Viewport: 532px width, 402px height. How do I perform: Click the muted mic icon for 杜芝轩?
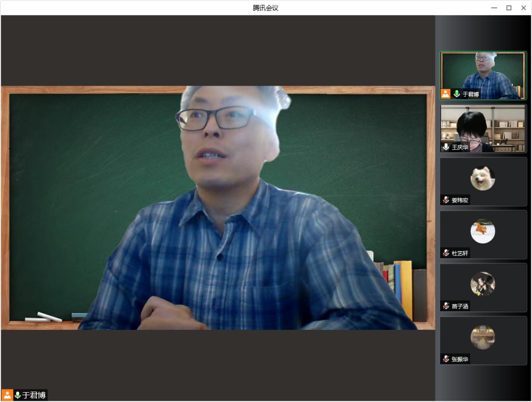[x=446, y=253]
